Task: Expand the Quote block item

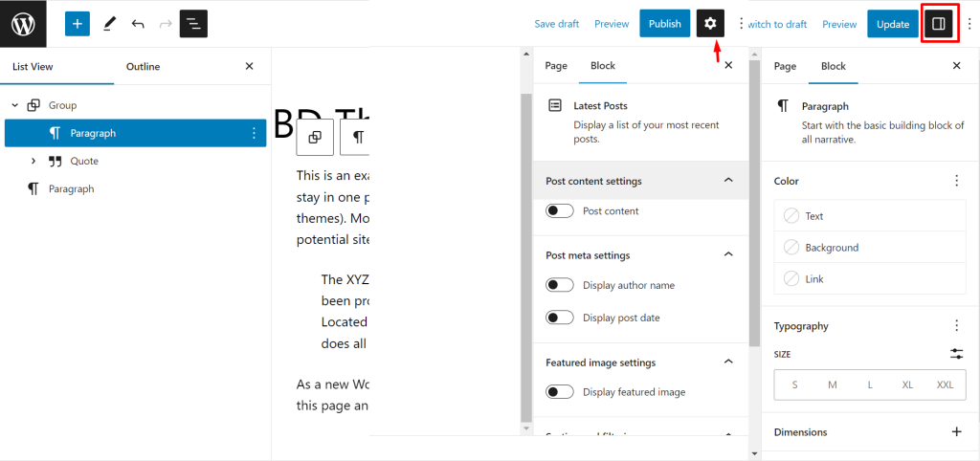Action: click(x=34, y=162)
